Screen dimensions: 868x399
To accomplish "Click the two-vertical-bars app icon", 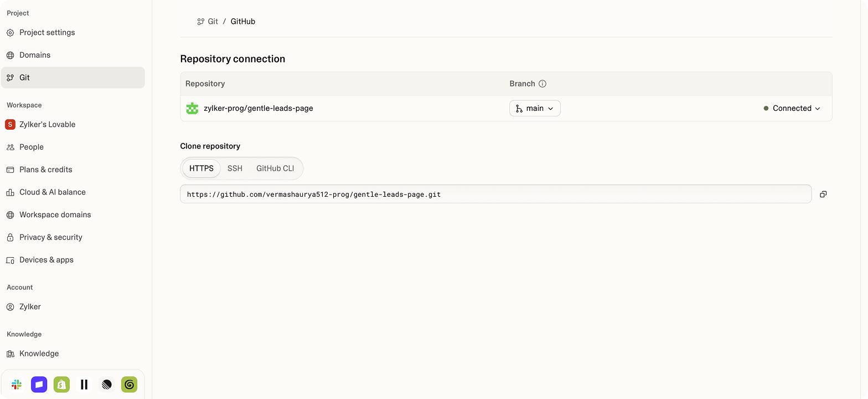I will (84, 385).
